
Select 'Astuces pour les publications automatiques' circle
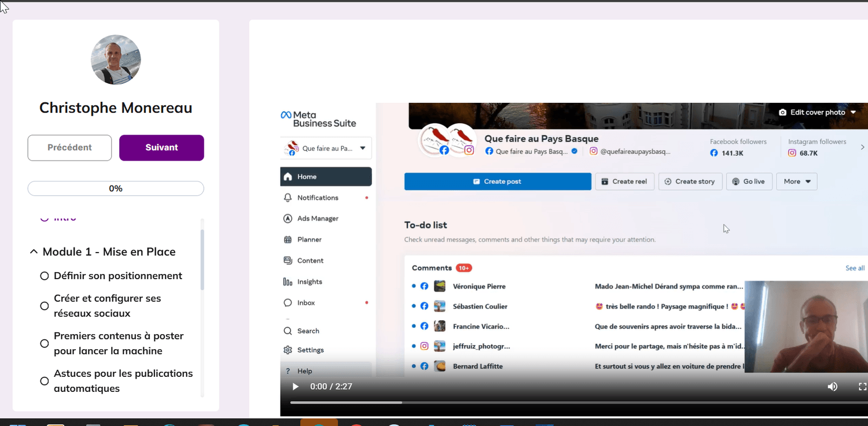45,381
